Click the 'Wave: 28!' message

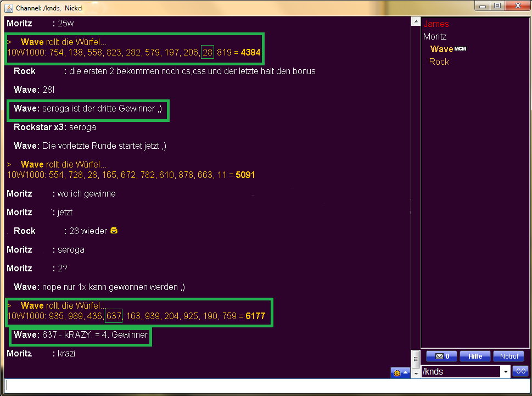34,90
